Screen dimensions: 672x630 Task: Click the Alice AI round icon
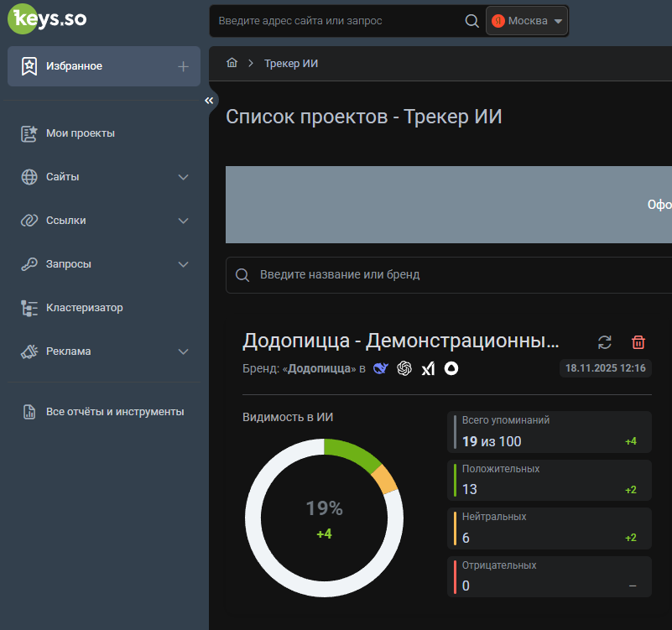(451, 368)
